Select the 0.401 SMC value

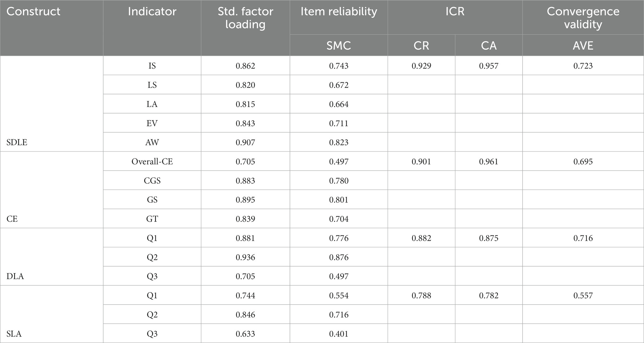(x=339, y=334)
